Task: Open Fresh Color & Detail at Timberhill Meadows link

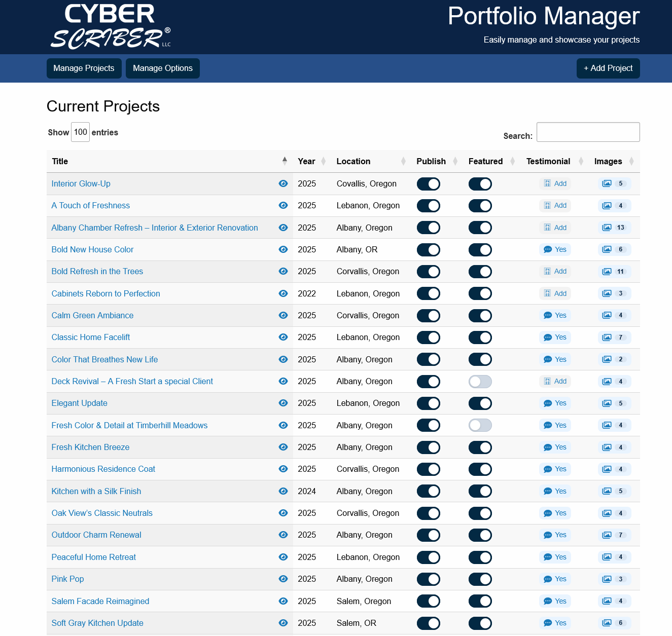Action: tap(129, 425)
